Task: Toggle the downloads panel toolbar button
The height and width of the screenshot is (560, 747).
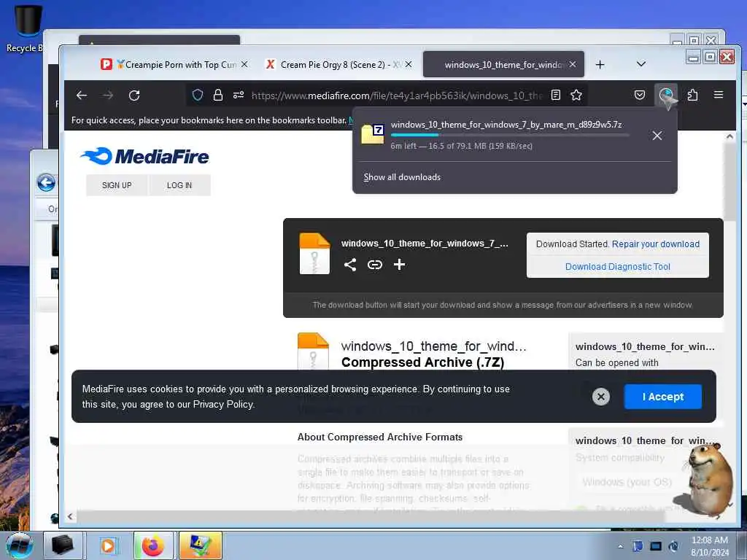Action: [x=666, y=96]
